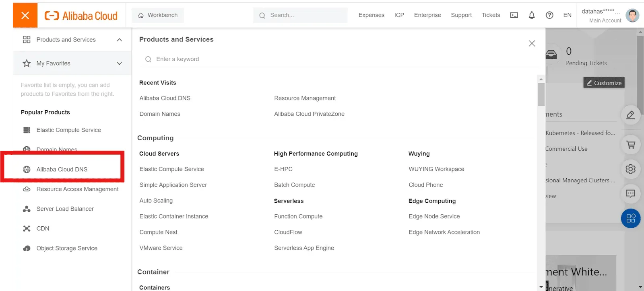Select CloudFlow

click(288, 232)
